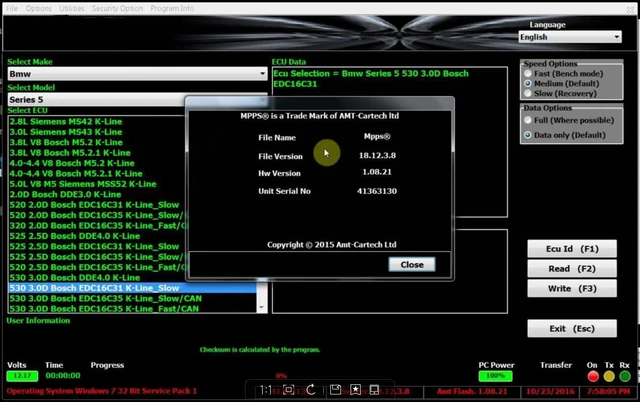The width and height of the screenshot is (640, 402).
Task: Click the fit-to-screen frame icon
Action: tap(289, 390)
